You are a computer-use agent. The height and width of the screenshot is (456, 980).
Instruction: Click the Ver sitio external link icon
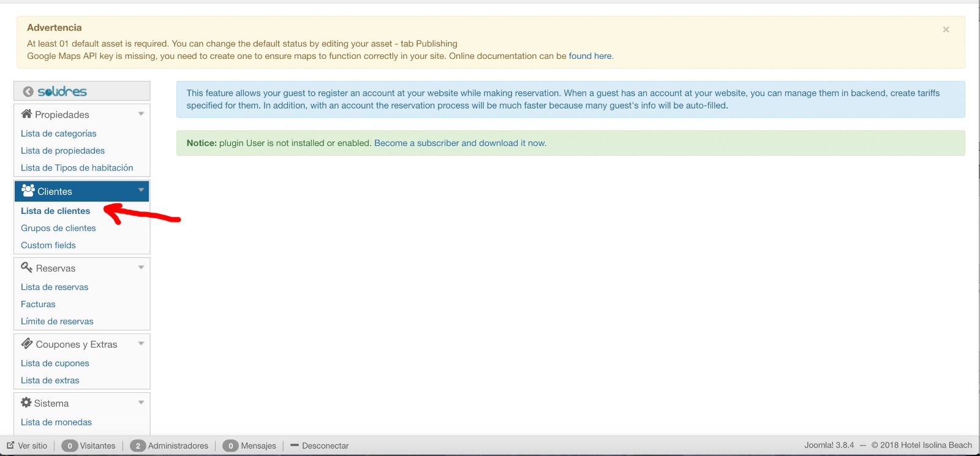coord(10,446)
